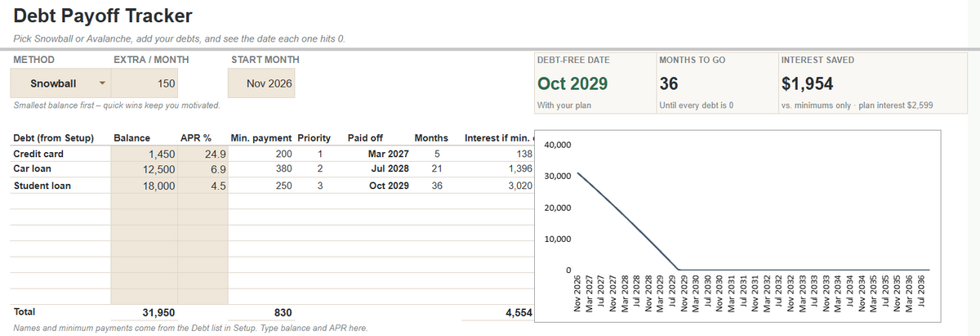
Task: Select the Credit card months value 5
Action: click(x=437, y=154)
